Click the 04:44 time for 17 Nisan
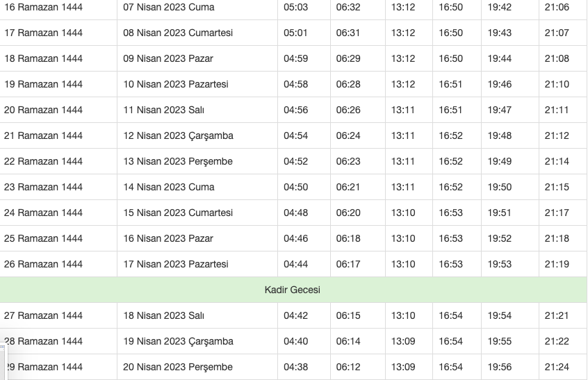The image size is (588, 380). pos(296,264)
